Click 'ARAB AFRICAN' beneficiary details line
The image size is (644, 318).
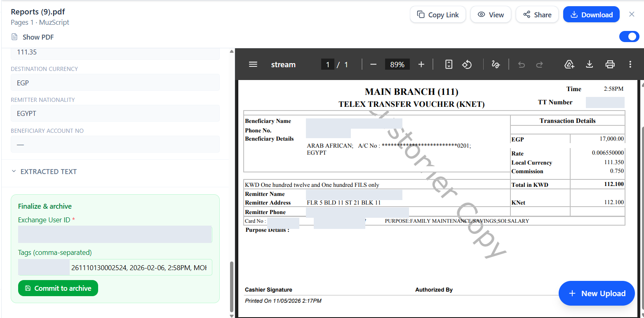389,146
